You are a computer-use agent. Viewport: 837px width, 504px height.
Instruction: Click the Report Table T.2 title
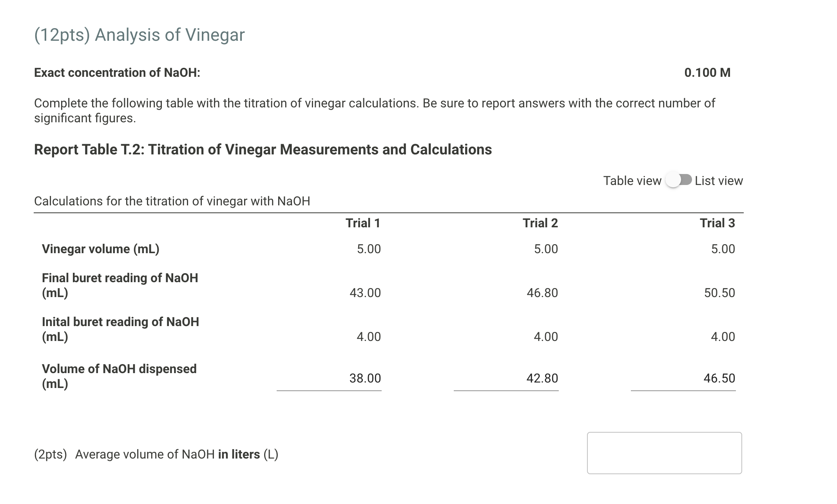(x=263, y=149)
